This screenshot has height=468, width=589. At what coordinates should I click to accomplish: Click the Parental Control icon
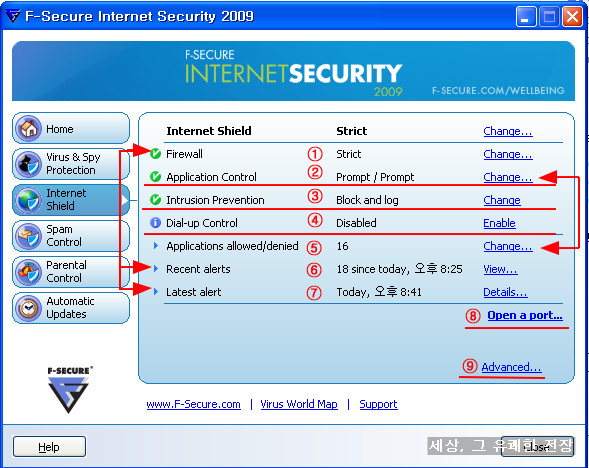click(28, 272)
